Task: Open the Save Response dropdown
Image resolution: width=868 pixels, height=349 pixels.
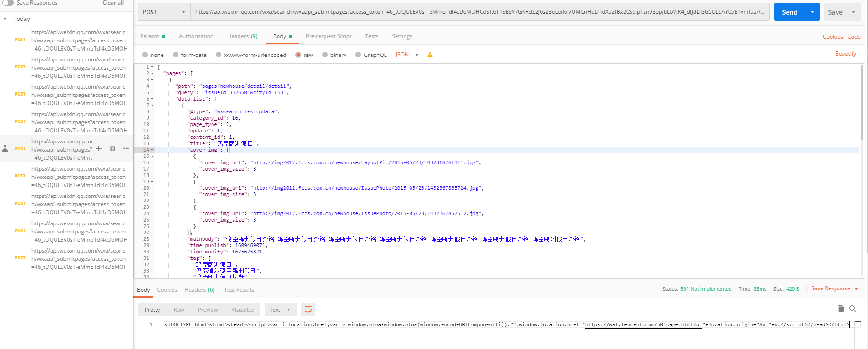Action: pyautogui.click(x=856, y=289)
